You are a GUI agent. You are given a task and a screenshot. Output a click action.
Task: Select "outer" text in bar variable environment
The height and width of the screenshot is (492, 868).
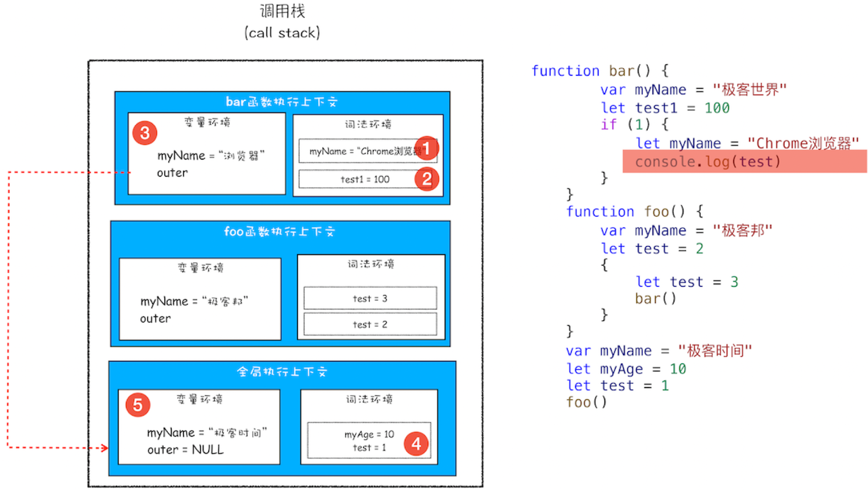click(x=172, y=173)
